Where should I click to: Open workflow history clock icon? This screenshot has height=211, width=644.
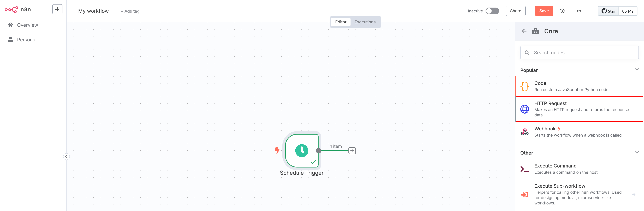[562, 11]
